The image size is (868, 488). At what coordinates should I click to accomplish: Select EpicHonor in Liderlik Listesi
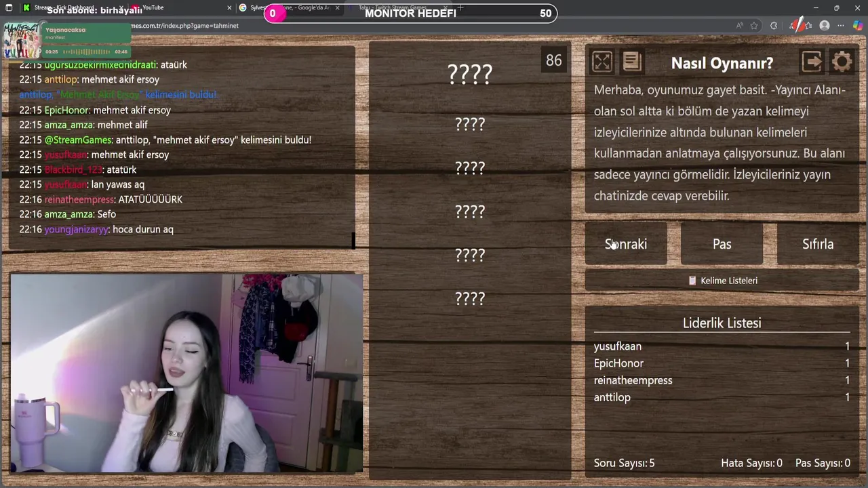click(x=618, y=363)
